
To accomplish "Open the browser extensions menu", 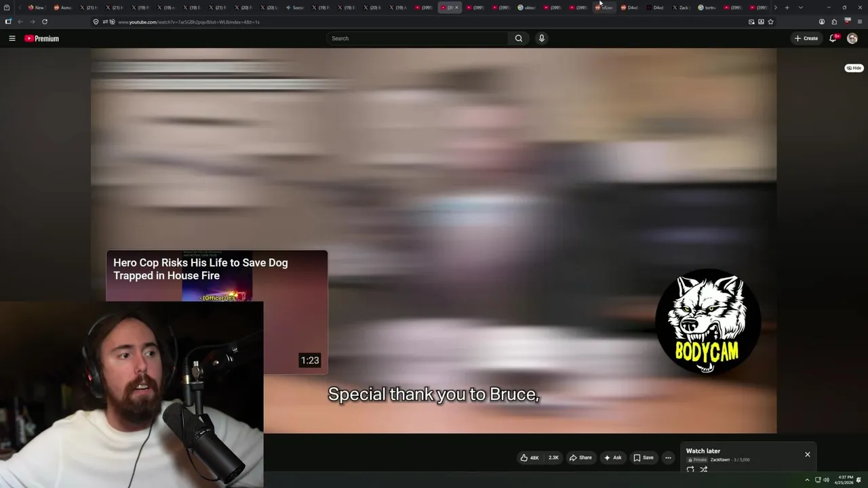I will [834, 22].
